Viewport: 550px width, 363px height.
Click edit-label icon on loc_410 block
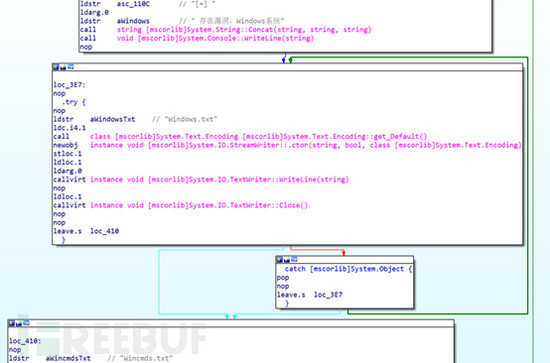tap(19, 323)
